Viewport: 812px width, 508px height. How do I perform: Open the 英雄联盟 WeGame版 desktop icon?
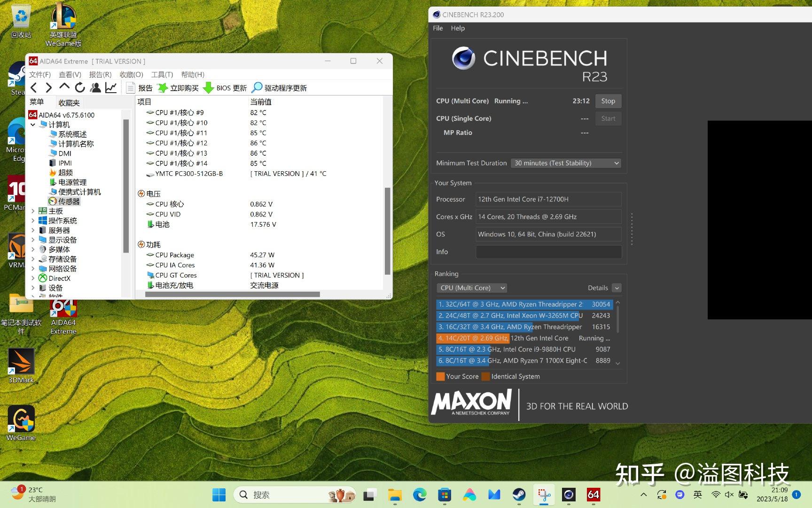pos(63,24)
